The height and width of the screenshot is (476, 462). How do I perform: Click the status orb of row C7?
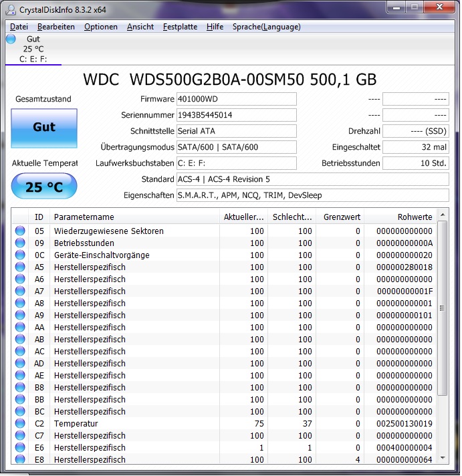coord(20,436)
